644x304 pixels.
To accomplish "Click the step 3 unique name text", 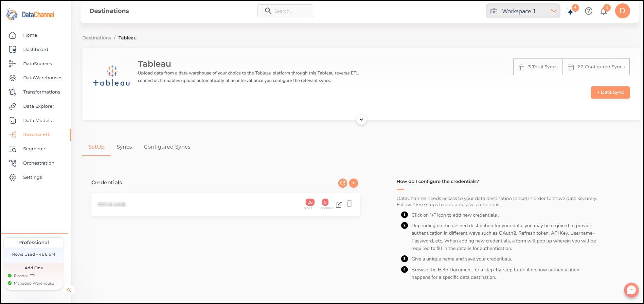I will (x=462, y=259).
